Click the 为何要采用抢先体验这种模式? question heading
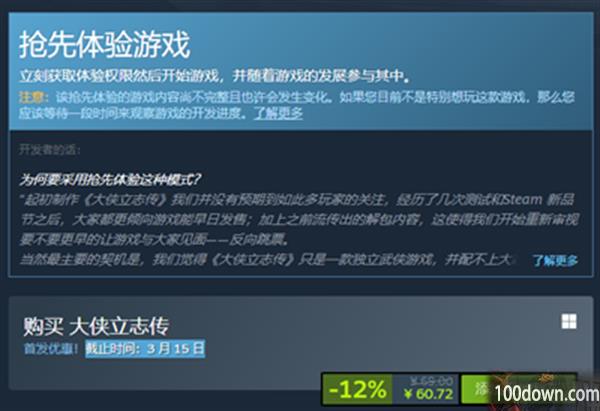The width and height of the screenshot is (600, 411). [110, 179]
